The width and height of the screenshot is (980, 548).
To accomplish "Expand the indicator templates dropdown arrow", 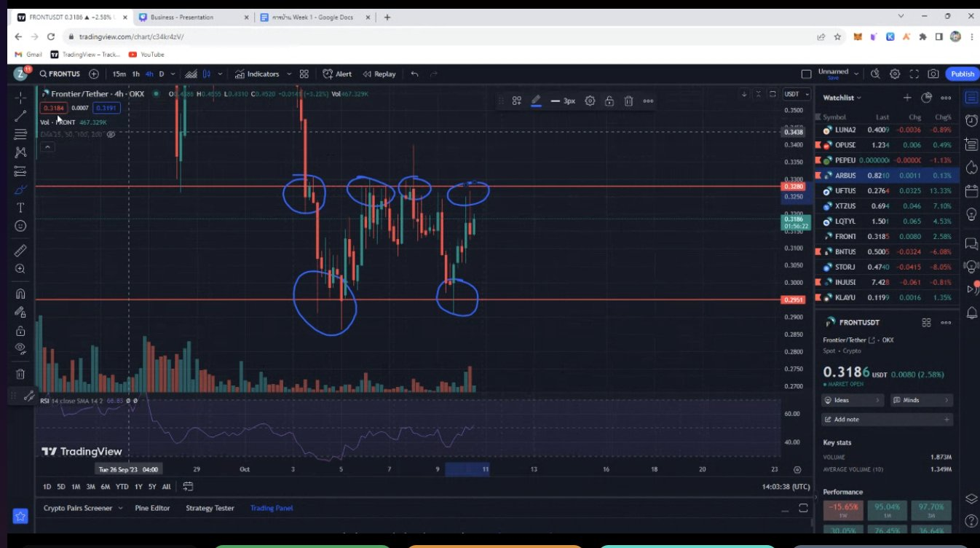I will coord(289,74).
